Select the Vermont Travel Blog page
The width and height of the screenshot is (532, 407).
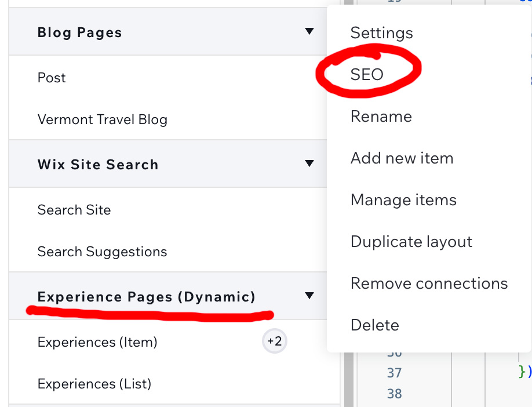[x=102, y=120]
